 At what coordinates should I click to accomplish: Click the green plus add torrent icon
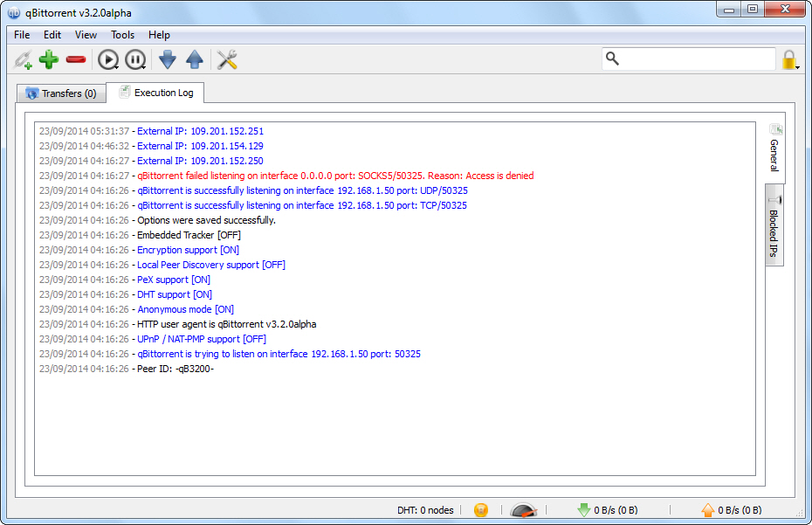tap(49, 59)
